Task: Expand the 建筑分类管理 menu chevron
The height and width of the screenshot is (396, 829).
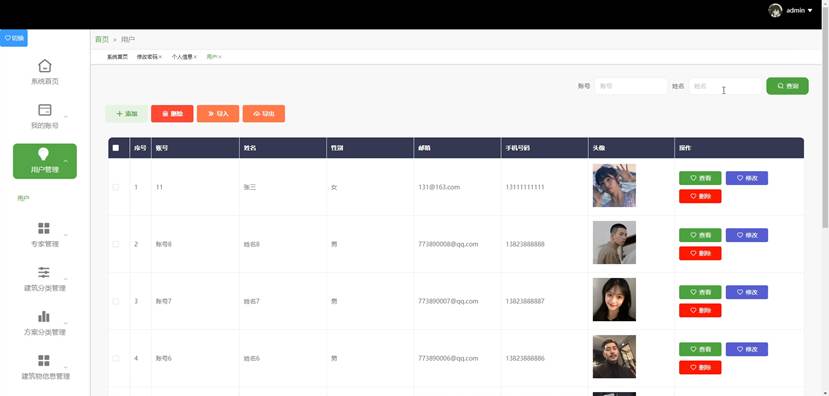Action: [x=66, y=279]
